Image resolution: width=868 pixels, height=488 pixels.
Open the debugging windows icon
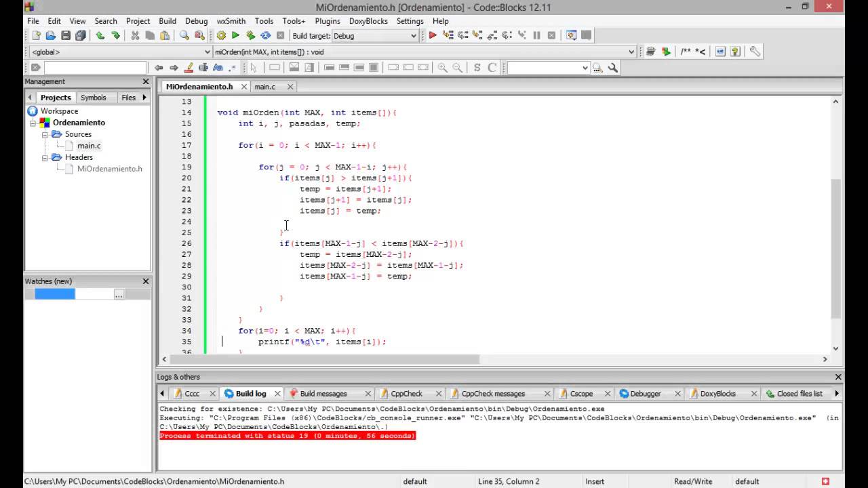pyautogui.click(x=571, y=36)
